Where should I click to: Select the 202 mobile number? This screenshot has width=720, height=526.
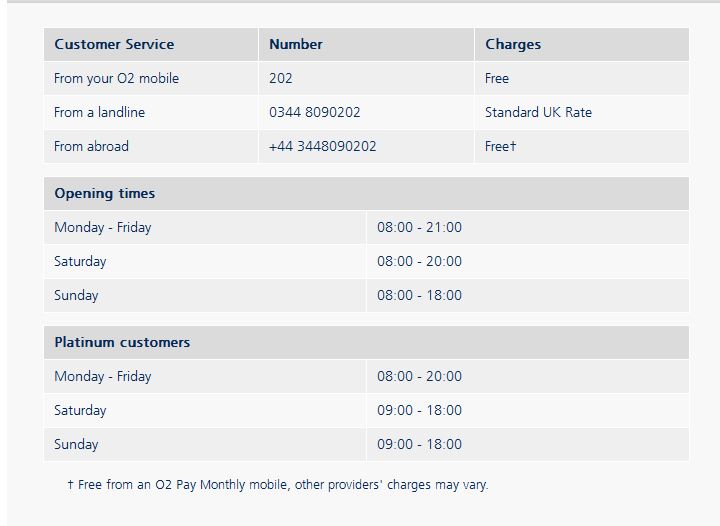coord(281,78)
